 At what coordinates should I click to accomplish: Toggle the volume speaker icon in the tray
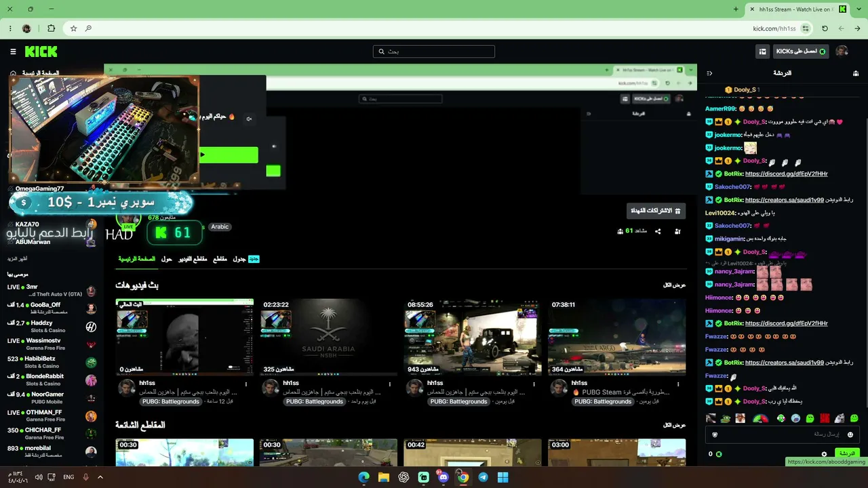pyautogui.click(x=39, y=477)
